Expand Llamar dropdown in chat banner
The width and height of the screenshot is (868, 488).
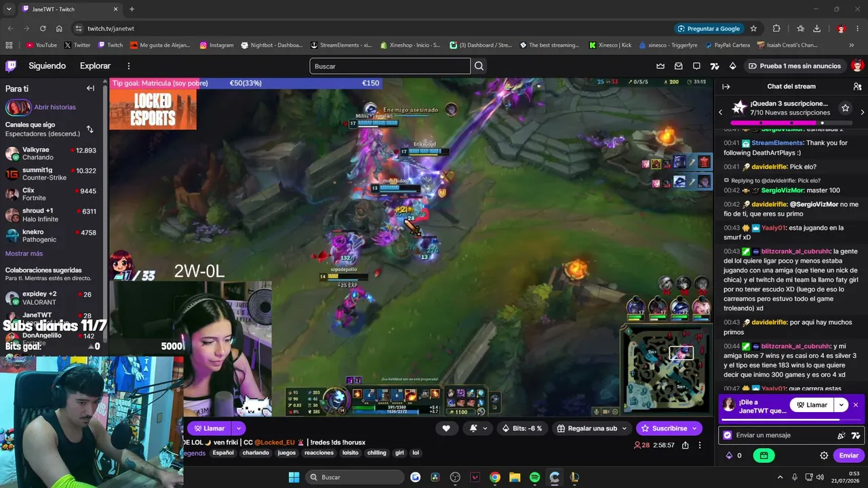[841, 405]
